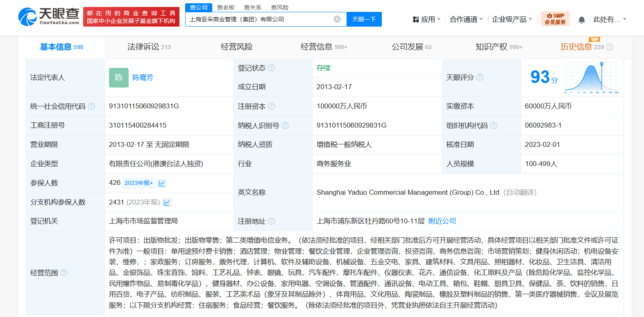644x317 pixels.
Task: Click the 上海市浦东新区牡丹路60号10-11层 address
Action: click(x=371, y=221)
